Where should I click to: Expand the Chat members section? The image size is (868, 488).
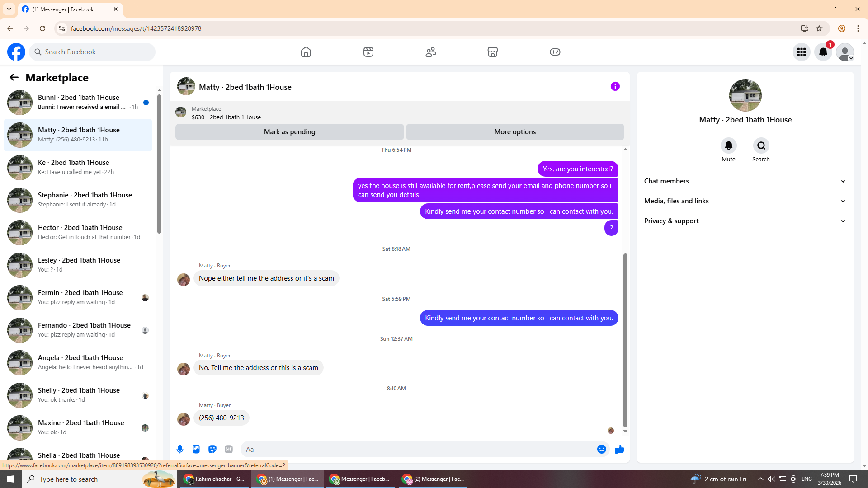tap(745, 181)
